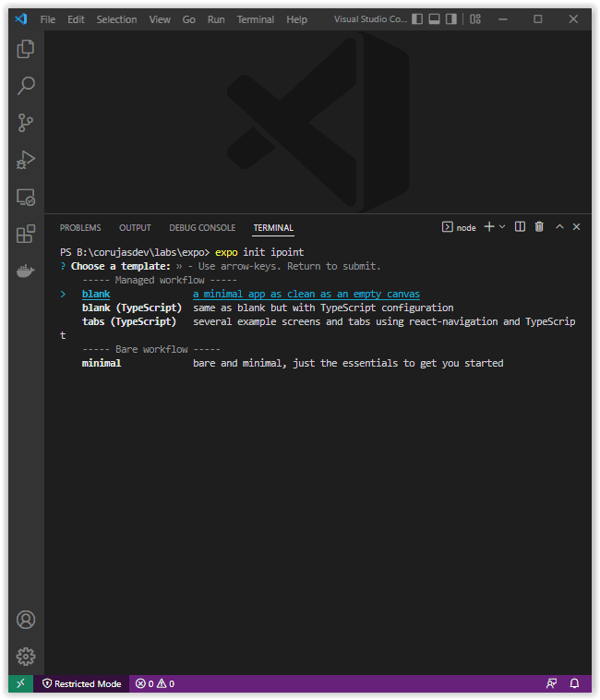Select the TERMINAL tab
Screen dimensions: 600x700
point(273,228)
